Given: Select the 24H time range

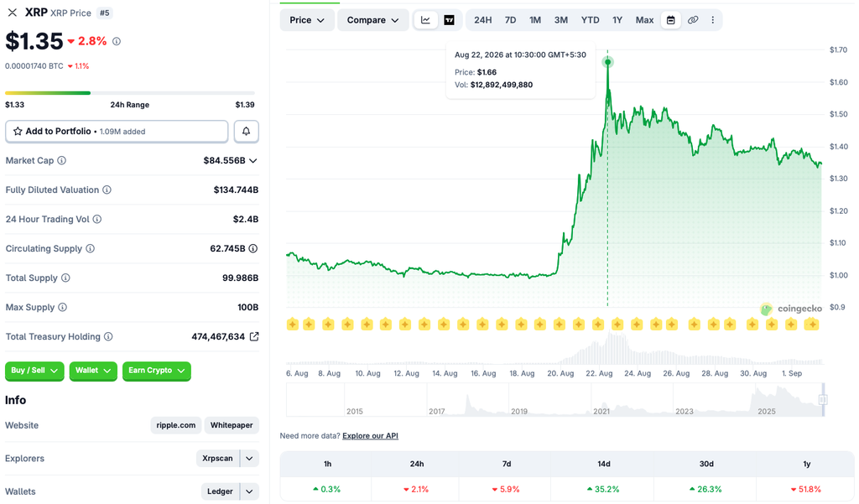Looking at the screenshot, I should pos(482,20).
